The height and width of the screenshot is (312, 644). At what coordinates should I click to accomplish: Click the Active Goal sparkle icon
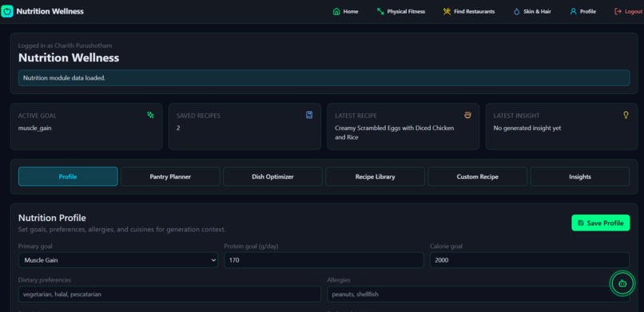point(151,115)
